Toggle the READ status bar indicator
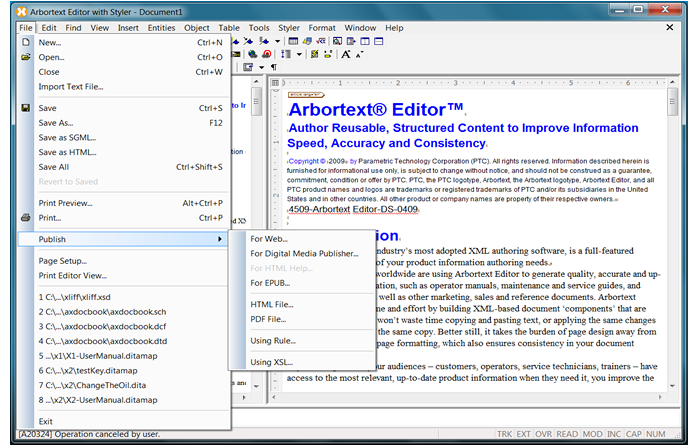Screen dimensions: 700x445 567,434
